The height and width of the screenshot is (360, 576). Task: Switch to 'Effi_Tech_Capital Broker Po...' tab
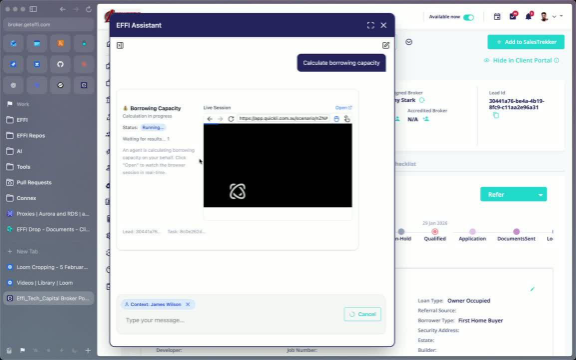[48, 298]
